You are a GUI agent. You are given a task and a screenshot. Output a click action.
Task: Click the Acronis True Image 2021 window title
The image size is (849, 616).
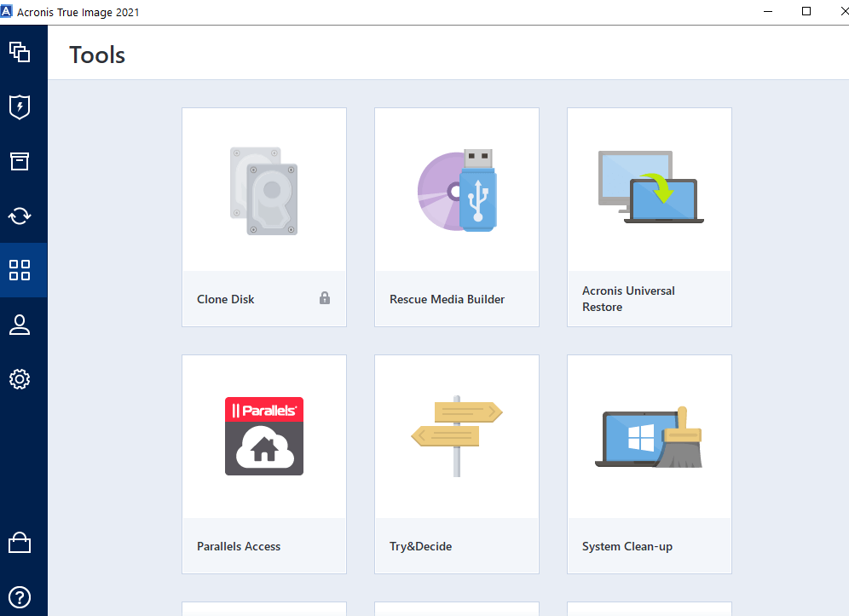78,12
